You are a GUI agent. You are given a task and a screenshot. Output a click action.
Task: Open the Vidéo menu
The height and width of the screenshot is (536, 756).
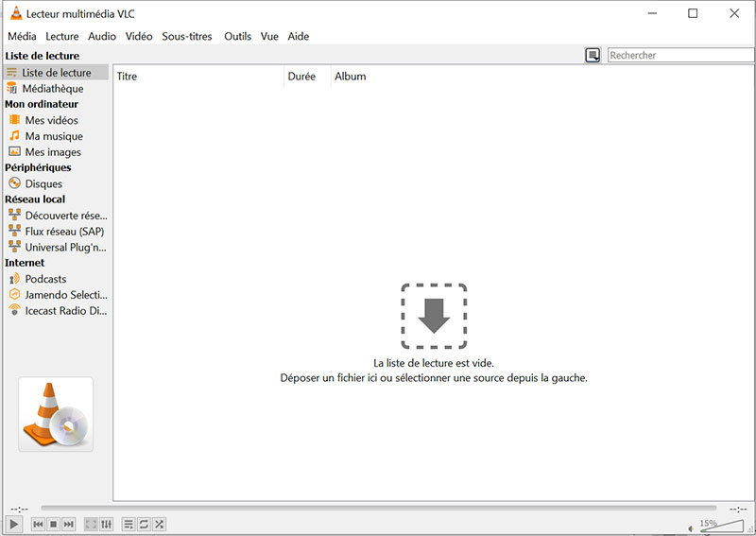pyautogui.click(x=139, y=36)
